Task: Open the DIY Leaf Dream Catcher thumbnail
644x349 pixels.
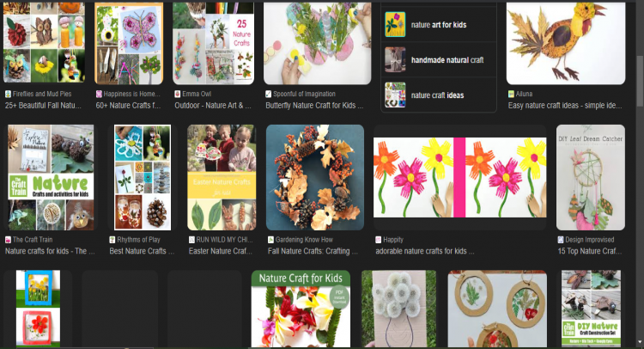Action: click(591, 177)
